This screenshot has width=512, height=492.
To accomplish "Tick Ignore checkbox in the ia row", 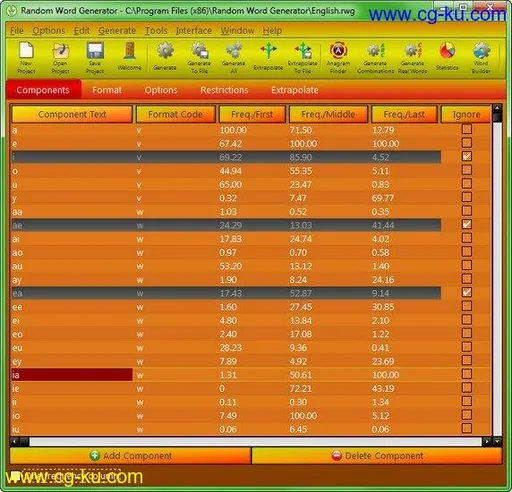I will coord(467,374).
